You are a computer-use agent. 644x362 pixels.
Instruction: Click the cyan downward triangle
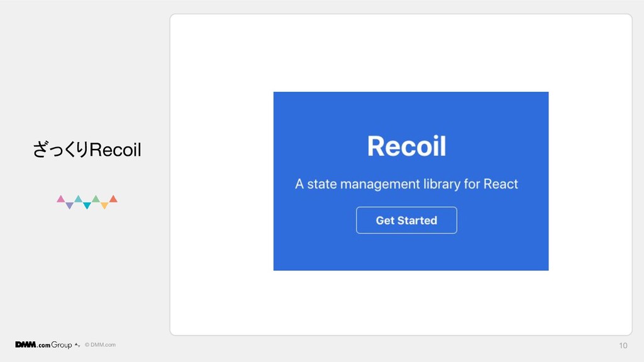point(87,206)
